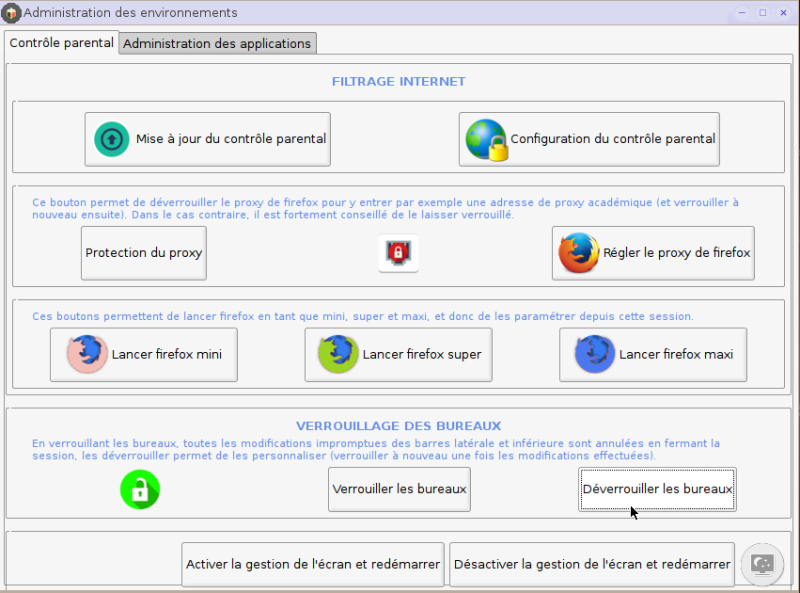
Task: Click the Protection du proxy button
Action: pyautogui.click(x=144, y=253)
